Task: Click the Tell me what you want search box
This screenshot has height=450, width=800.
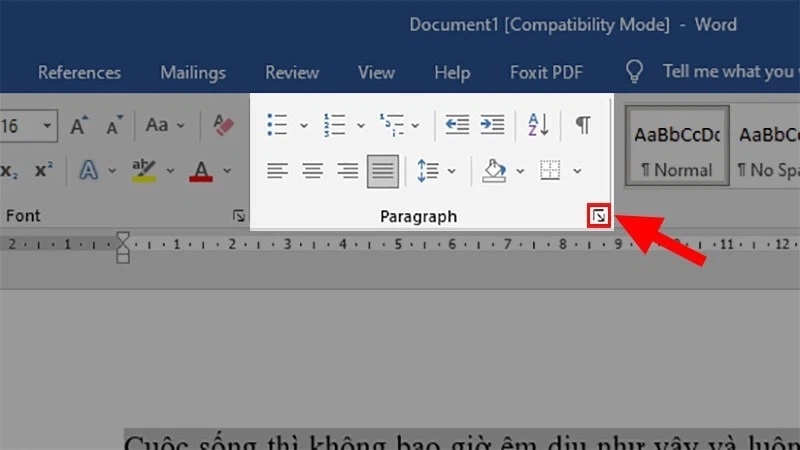Action: [x=728, y=71]
